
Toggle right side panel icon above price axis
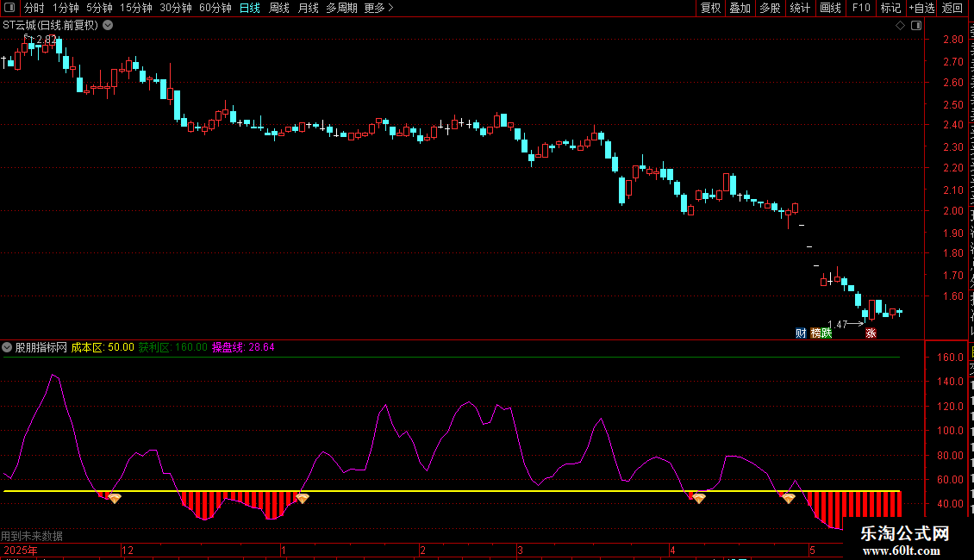coord(916,26)
